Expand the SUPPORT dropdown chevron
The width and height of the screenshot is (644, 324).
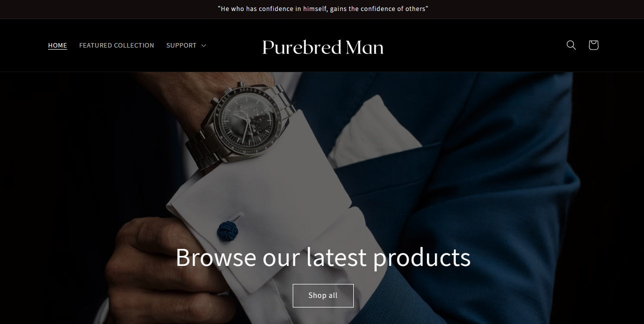click(204, 46)
